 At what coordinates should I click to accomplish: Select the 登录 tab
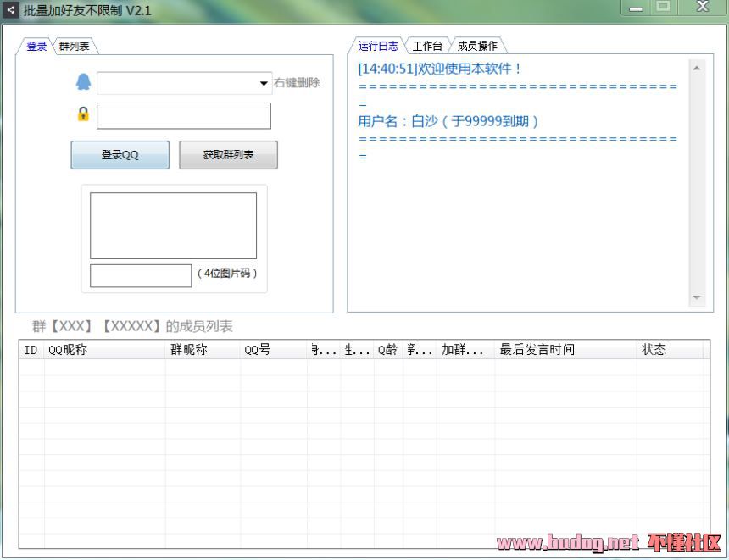(x=36, y=47)
